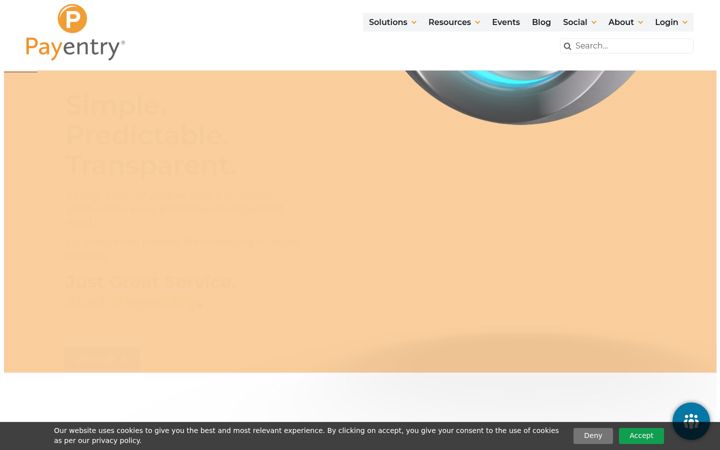Expand the Login menu chevron
This screenshot has height=450, width=720.
click(685, 22)
